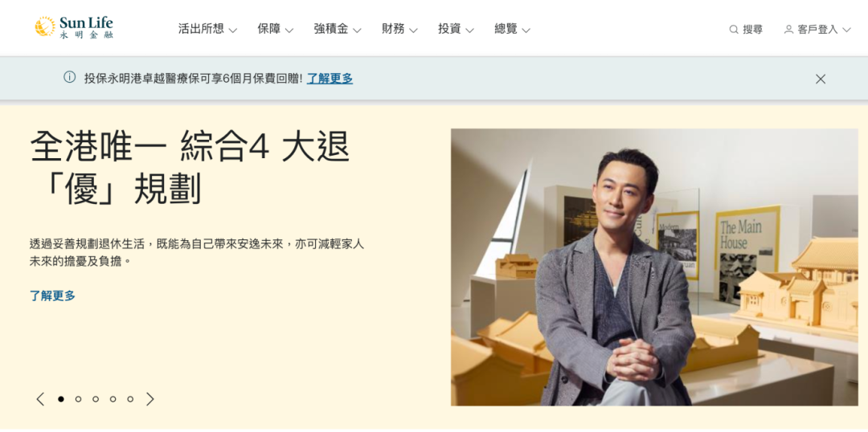Expand the 強積金 dropdown menu
Viewport: 868px width, 432px height.
(337, 30)
